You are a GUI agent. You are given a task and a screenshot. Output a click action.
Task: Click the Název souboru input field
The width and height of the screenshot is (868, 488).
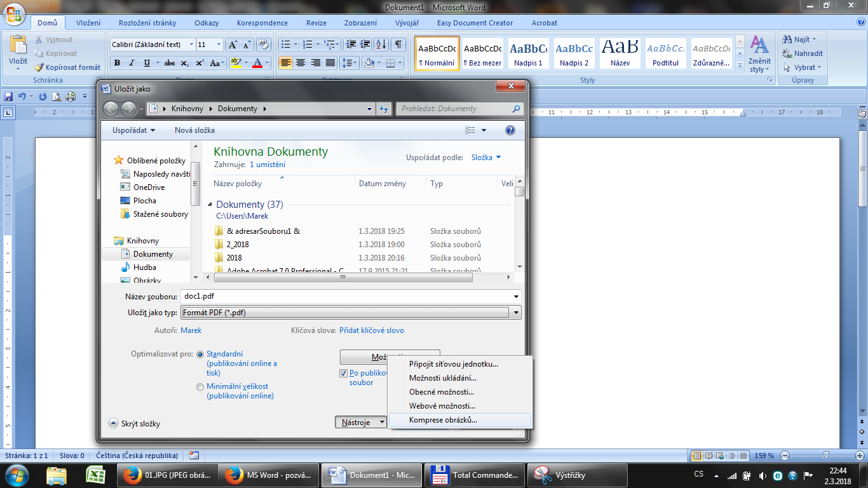(346, 296)
